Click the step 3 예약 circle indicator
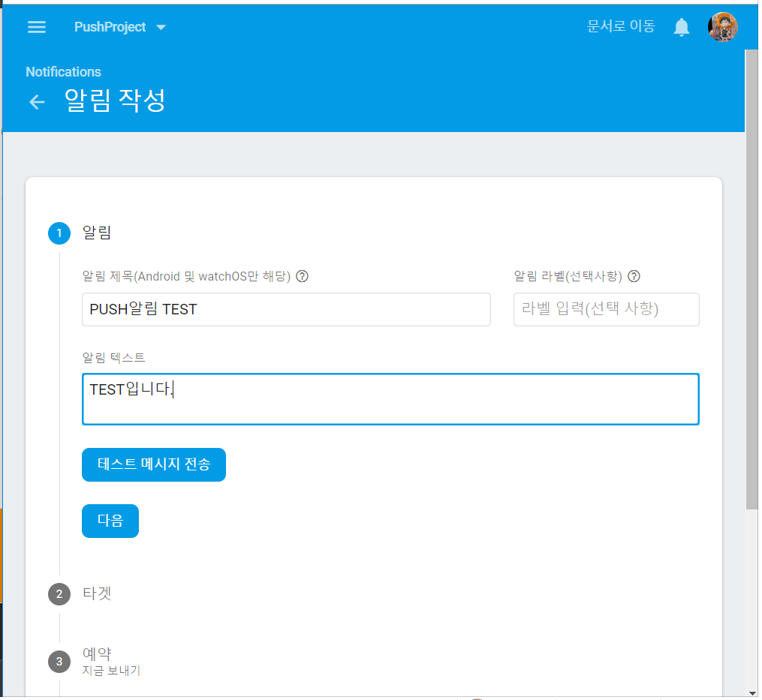Screen dimensions: 762x700 point(59,661)
